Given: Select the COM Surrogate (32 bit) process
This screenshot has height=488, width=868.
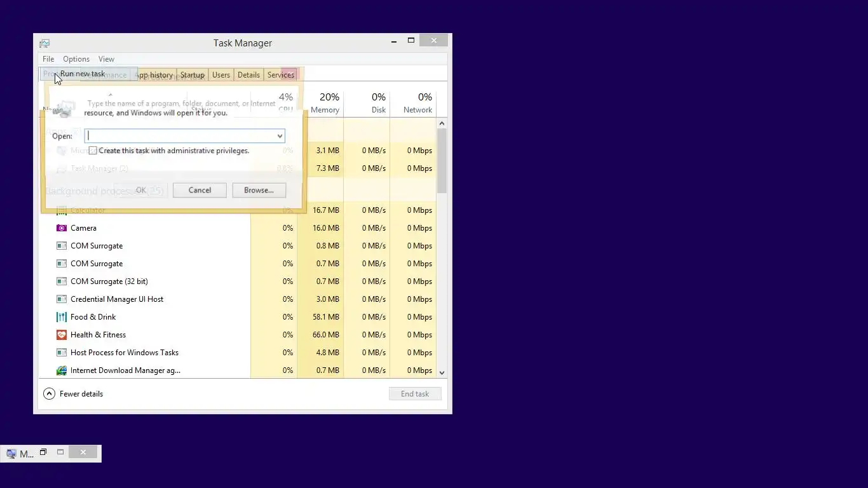Looking at the screenshot, I should coord(238,281).
